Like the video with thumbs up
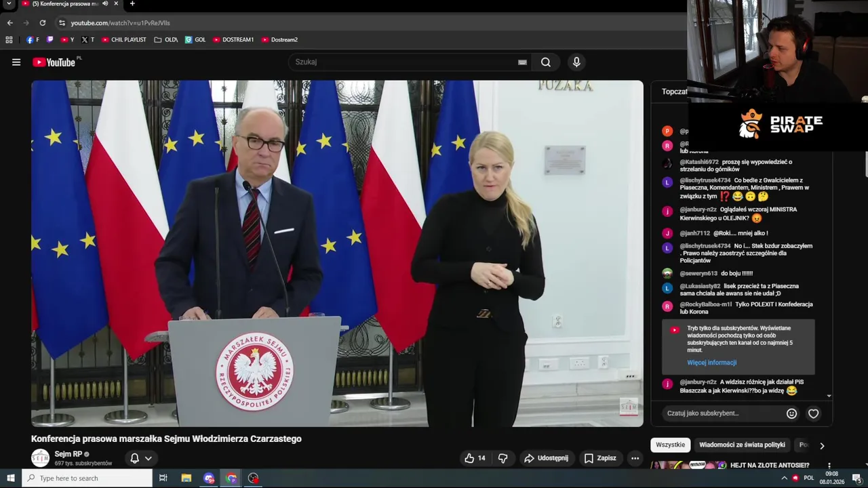 click(x=475, y=458)
